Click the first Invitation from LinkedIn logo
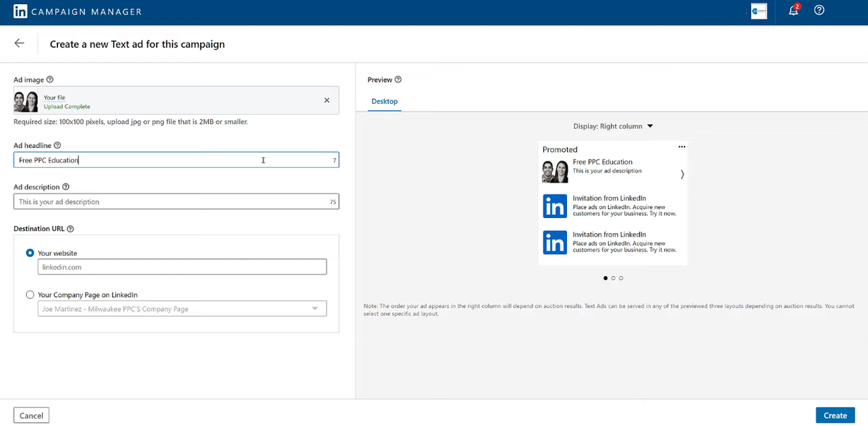 pyautogui.click(x=555, y=206)
